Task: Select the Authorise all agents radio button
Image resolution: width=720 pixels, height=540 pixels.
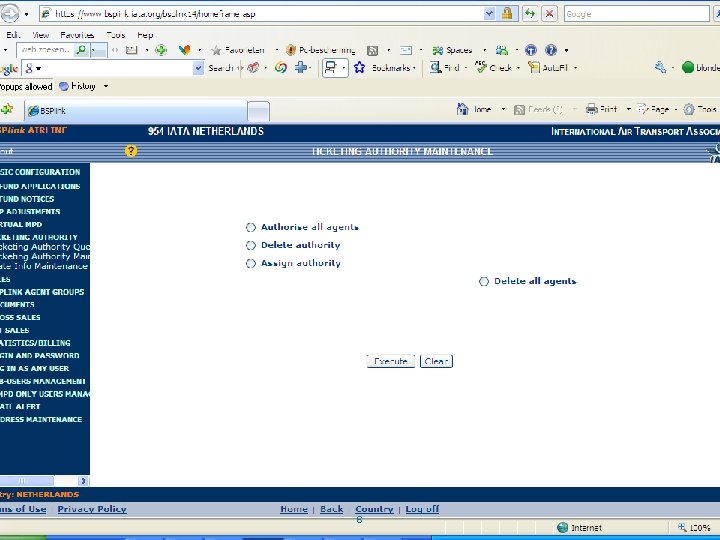Action: (251, 227)
